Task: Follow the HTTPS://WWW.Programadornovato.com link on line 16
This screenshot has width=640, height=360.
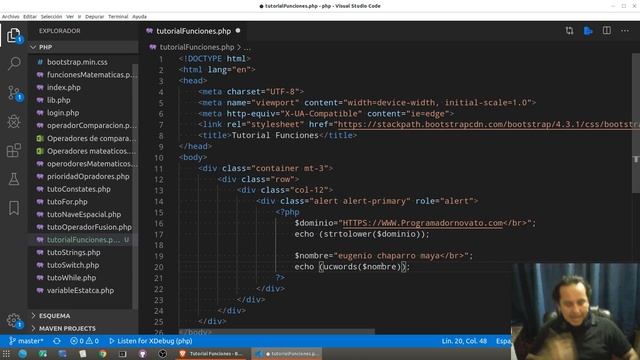Action: 422,223
